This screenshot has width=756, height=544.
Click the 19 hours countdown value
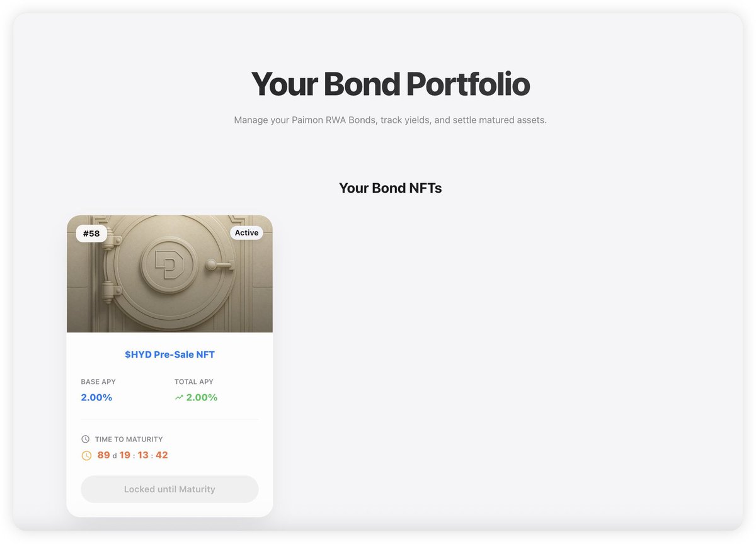point(125,455)
